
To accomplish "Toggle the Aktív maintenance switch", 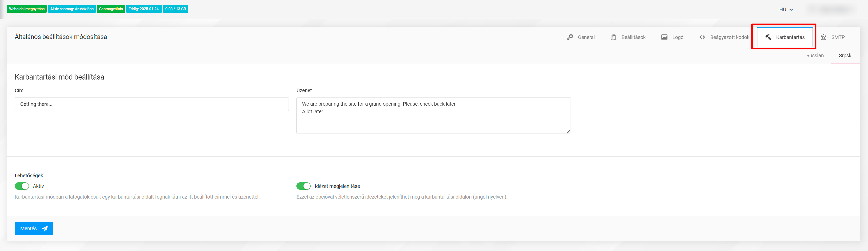I will pos(22,186).
